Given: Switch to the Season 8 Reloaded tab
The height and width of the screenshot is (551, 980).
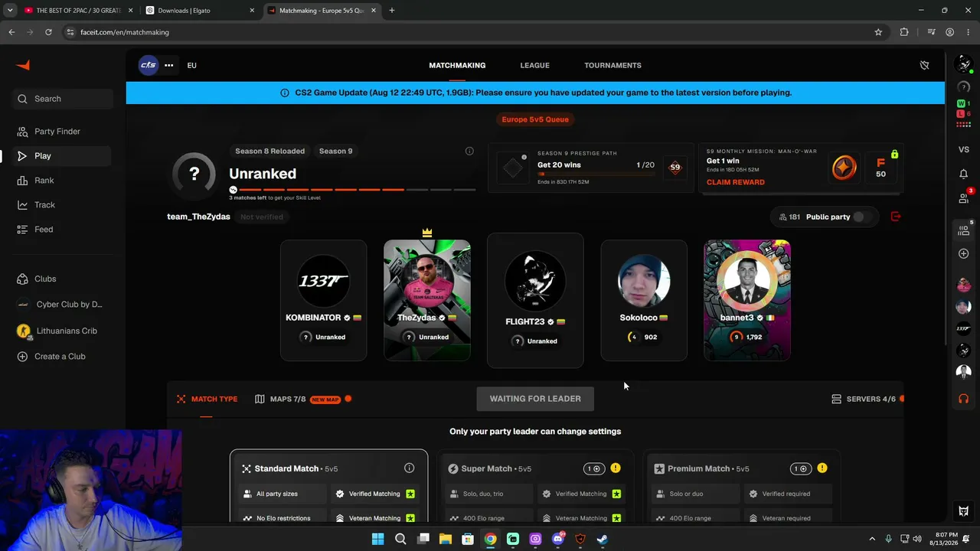Looking at the screenshot, I should pos(269,151).
